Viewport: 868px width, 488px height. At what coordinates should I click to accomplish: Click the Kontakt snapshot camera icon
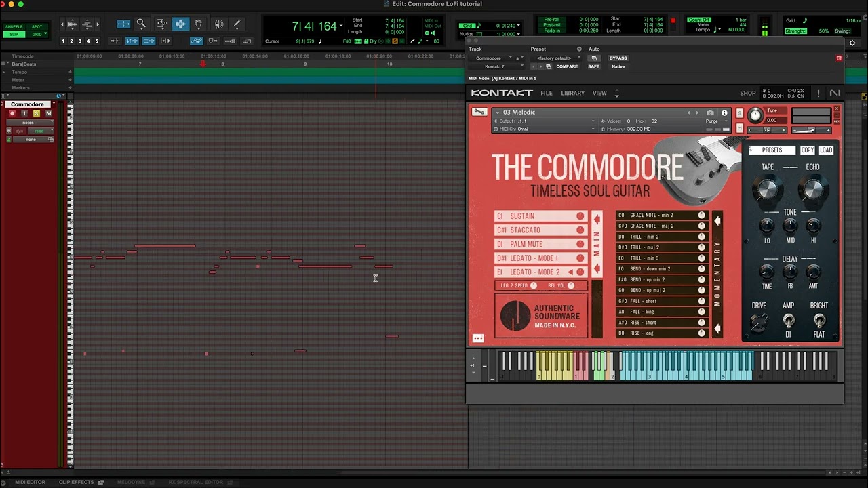pyautogui.click(x=710, y=113)
